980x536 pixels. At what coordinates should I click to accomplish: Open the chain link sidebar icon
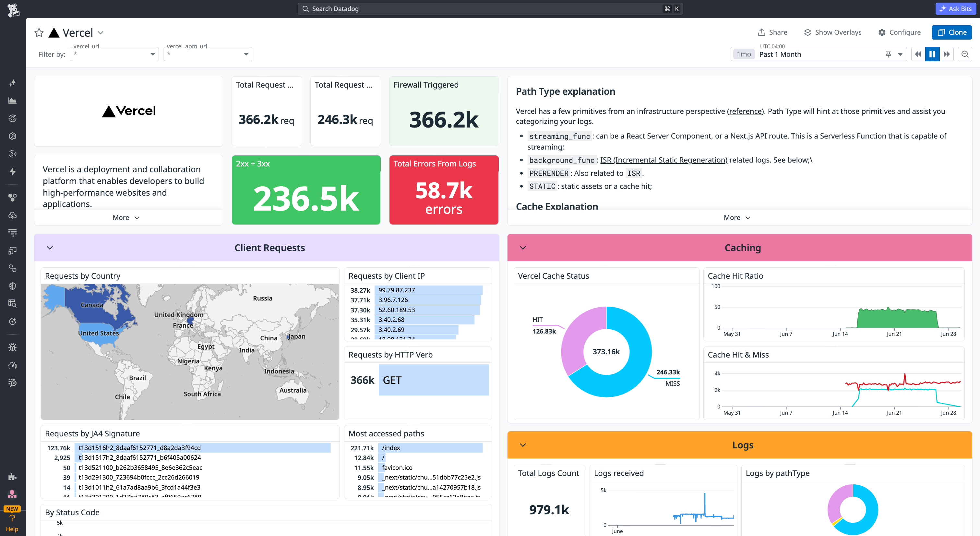click(x=13, y=268)
